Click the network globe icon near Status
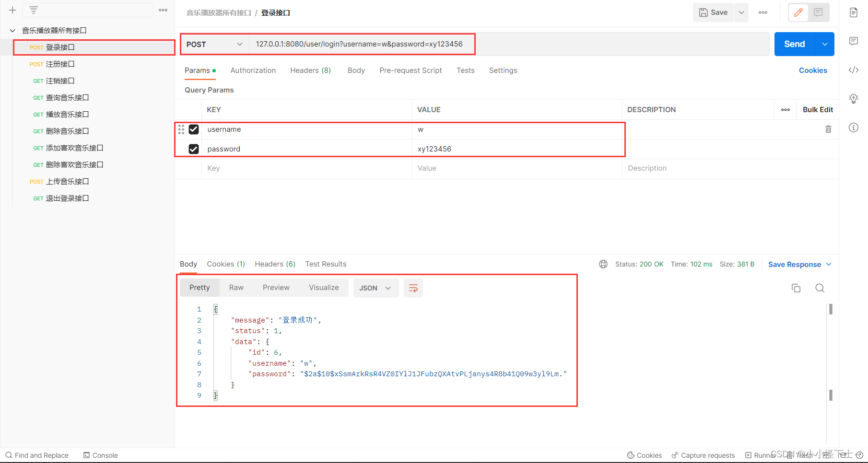The width and height of the screenshot is (868, 463). [x=603, y=264]
